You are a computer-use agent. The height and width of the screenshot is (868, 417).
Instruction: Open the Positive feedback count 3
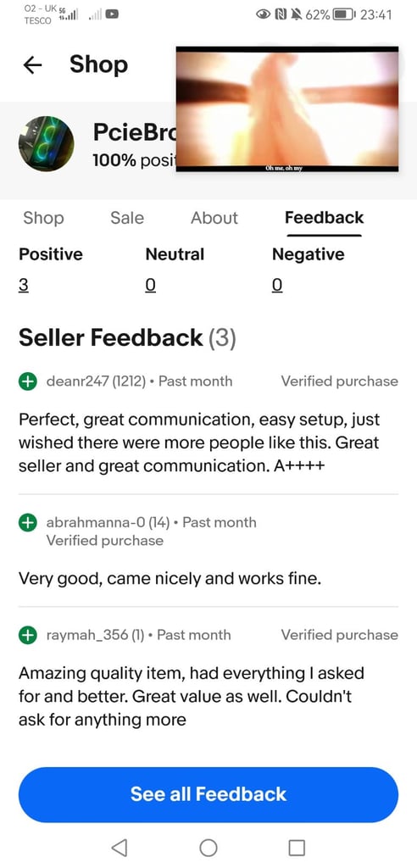tap(24, 285)
